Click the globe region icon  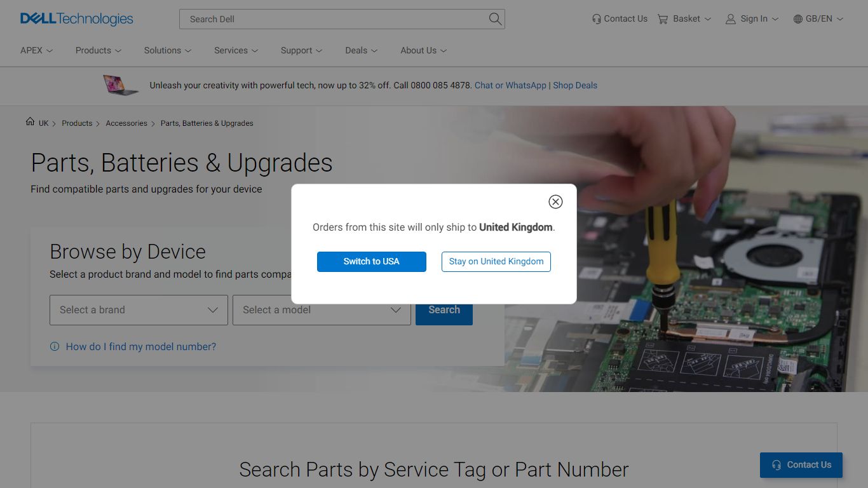[x=798, y=19]
